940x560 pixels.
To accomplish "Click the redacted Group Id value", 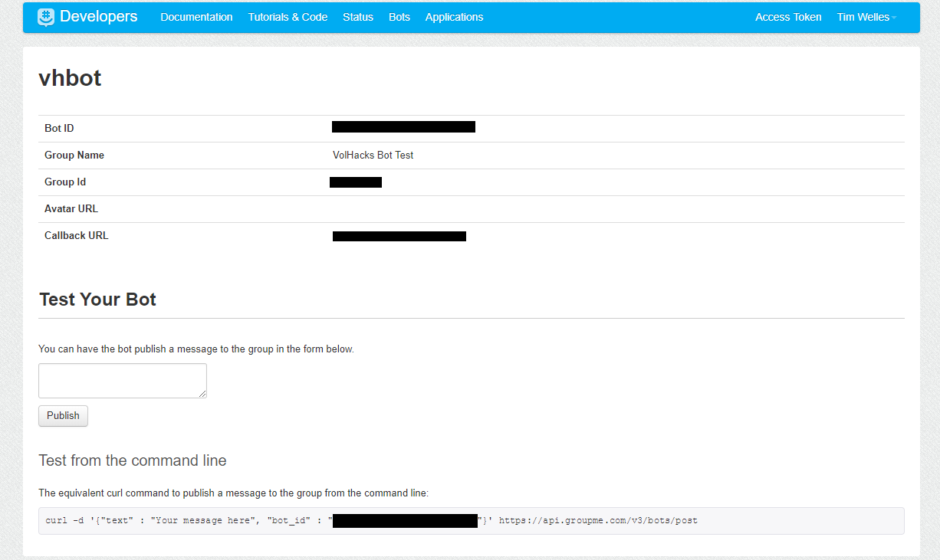I will (x=355, y=182).
